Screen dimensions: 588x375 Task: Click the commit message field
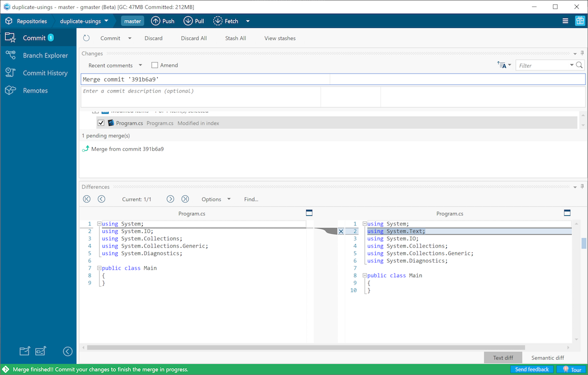click(333, 79)
